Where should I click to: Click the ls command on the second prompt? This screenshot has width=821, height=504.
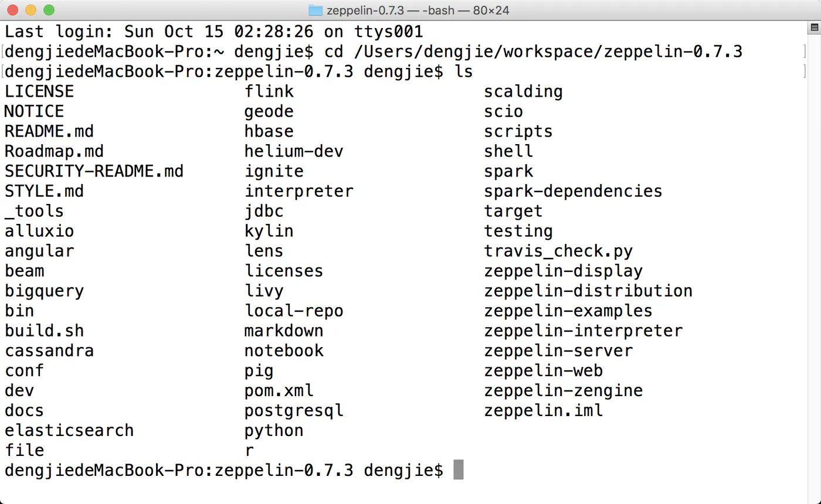463,71
